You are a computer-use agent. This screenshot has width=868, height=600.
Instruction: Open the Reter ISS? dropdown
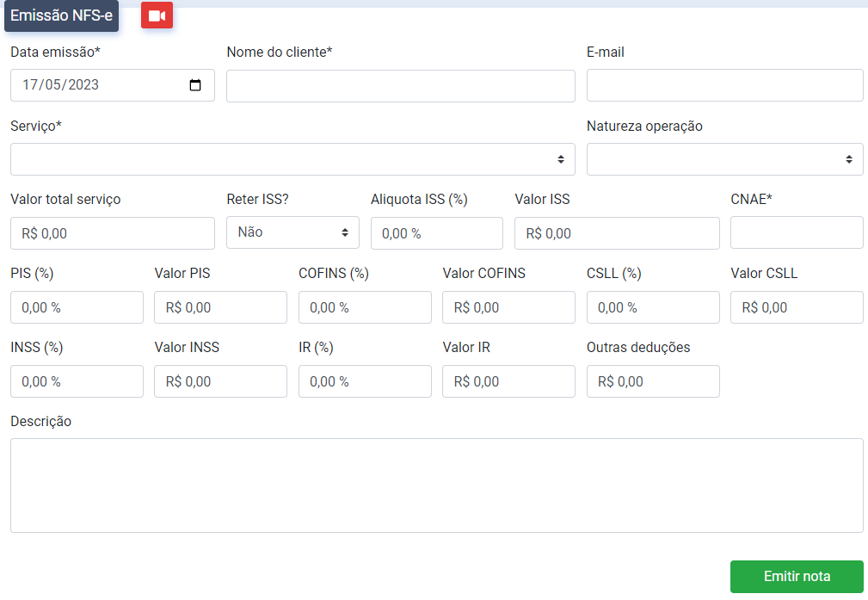[292, 232]
